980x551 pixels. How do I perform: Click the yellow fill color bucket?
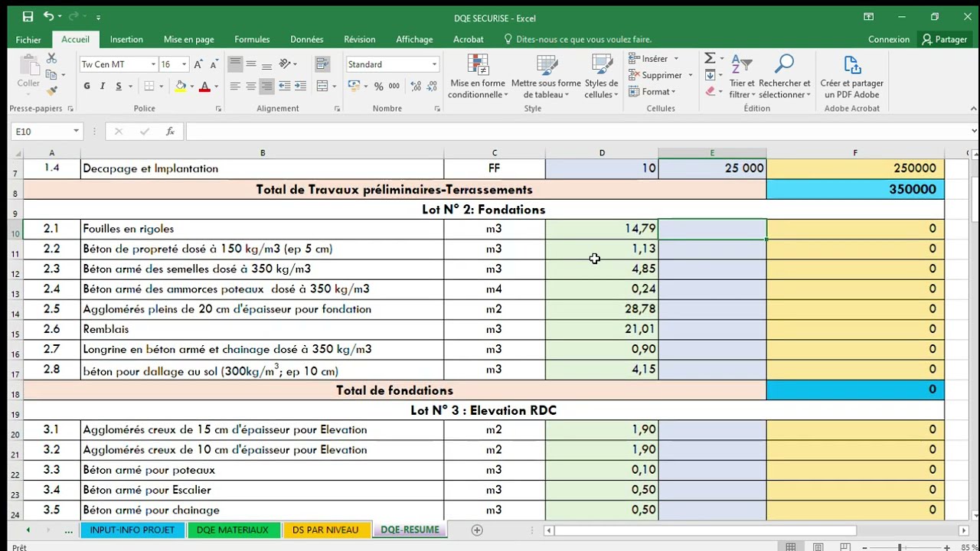(x=181, y=86)
